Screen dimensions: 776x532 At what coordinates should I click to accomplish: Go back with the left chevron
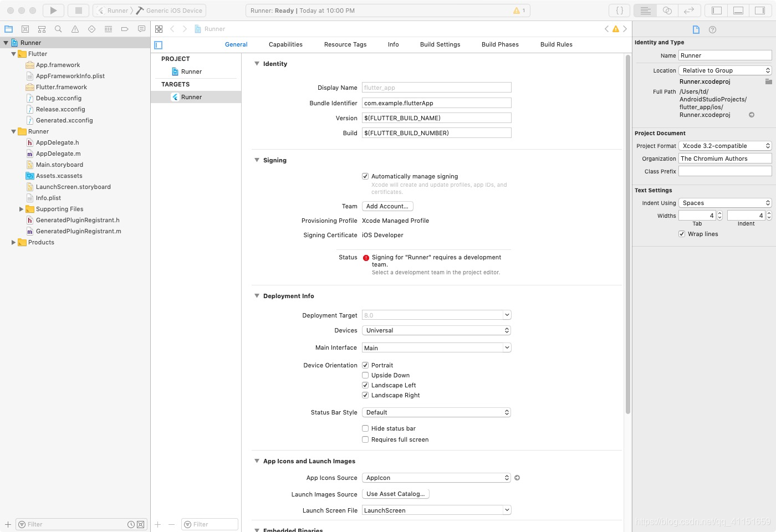point(172,29)
